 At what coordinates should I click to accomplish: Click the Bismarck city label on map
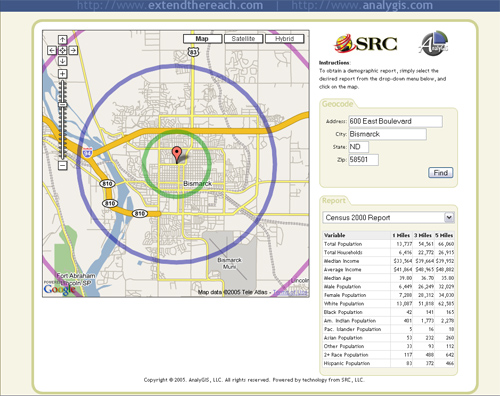[x=197, y=184]
